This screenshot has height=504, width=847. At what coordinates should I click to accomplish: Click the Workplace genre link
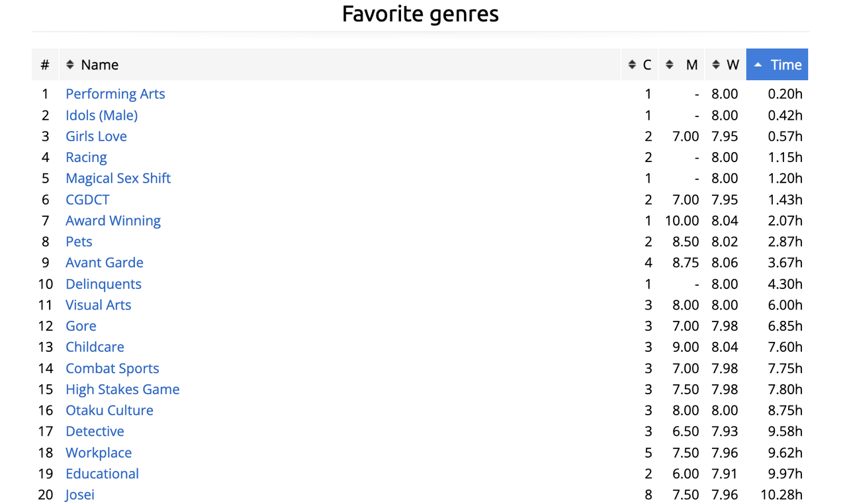pos(99,452)
